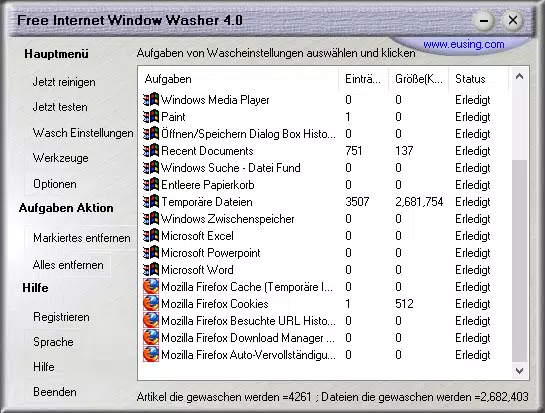Screen dimensions: 545x413
Task: Open Wasch Einstellungen
Action: pos(83,133)
